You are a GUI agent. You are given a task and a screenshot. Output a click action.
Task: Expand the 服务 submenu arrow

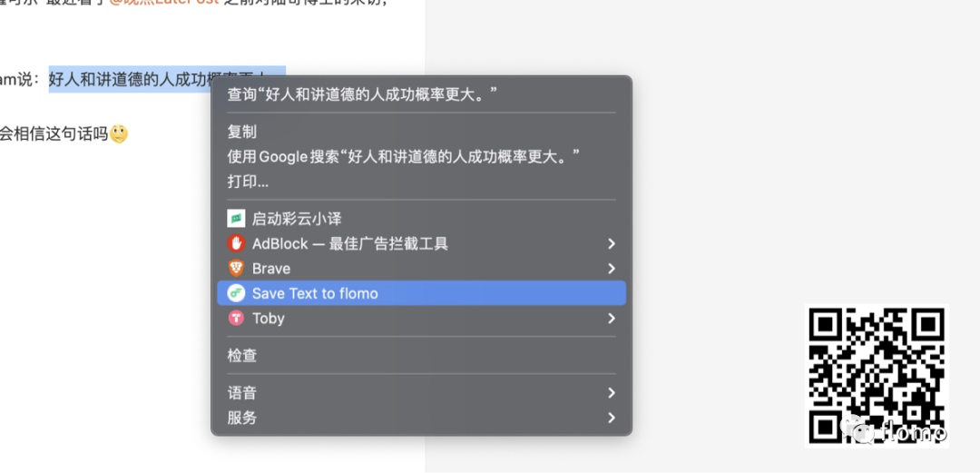[612, 418]
